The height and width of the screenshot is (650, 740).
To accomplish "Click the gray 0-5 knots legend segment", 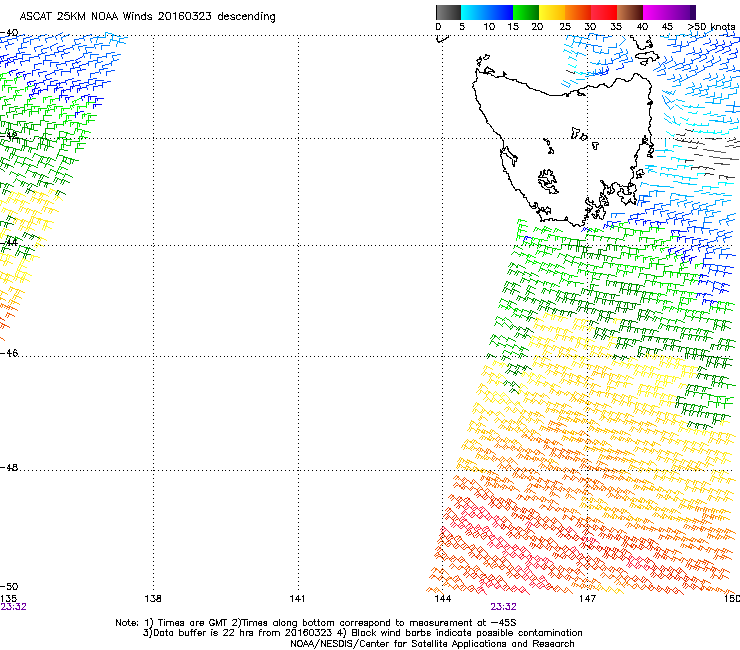I will [x=448, y=12].
